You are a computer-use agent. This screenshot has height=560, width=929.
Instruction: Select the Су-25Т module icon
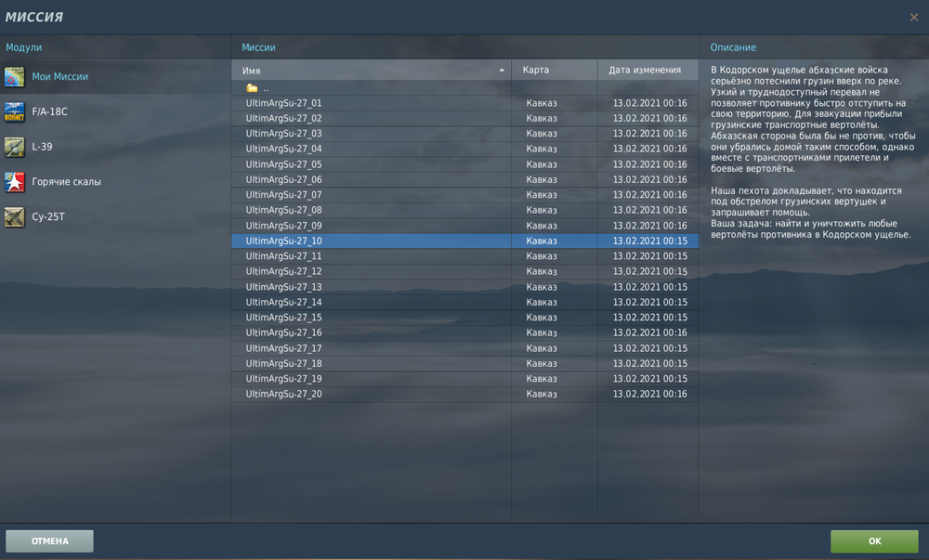pos(14,217)
